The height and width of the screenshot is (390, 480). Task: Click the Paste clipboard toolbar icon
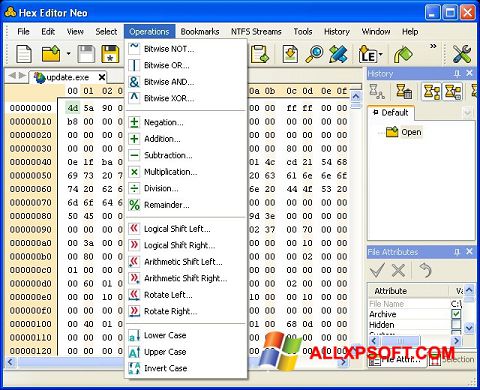(x=260, y=54)
